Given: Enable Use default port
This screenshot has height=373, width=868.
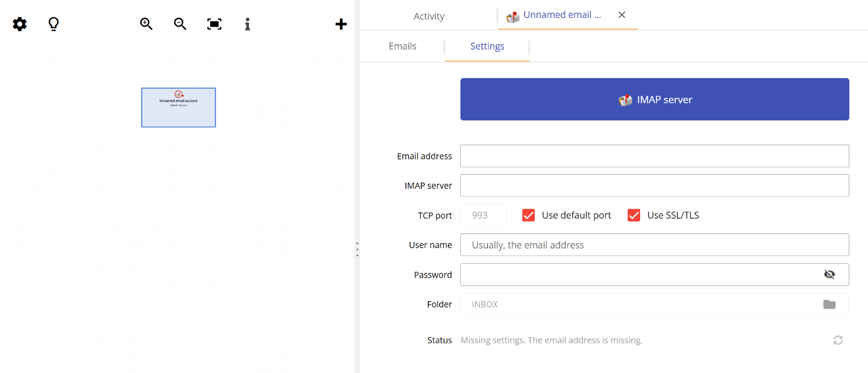Looking at the screenshot, I should (x=528, y=215).
